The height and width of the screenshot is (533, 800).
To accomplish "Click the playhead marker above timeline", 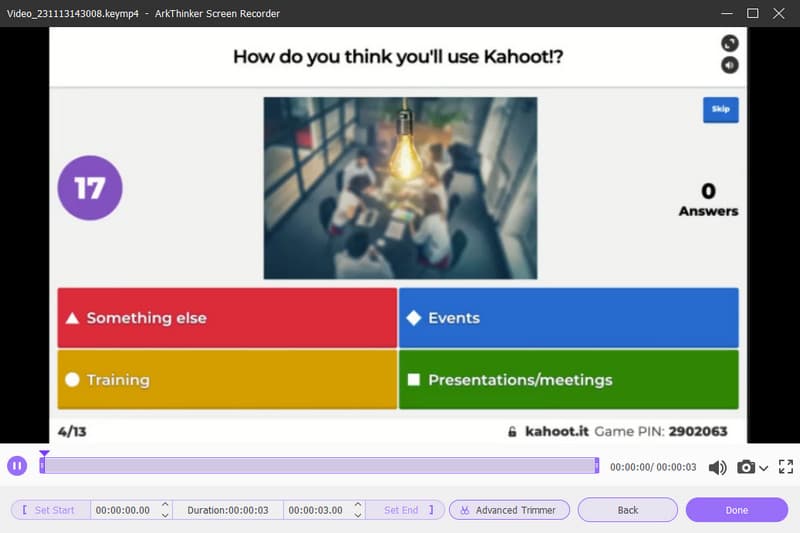I will [44, 453].
